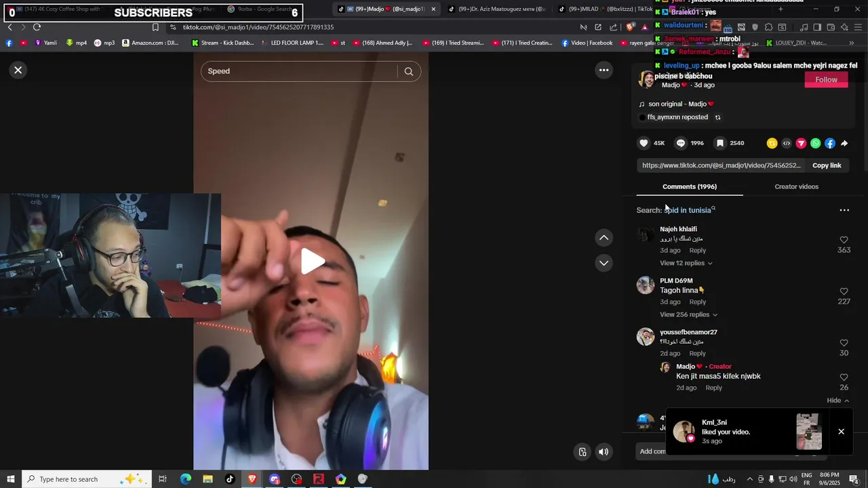Viewport: 868px width, 488px height.
Task: Click the 'ffs_aymxnn reposted' label
Action: [x=677, y=117]
